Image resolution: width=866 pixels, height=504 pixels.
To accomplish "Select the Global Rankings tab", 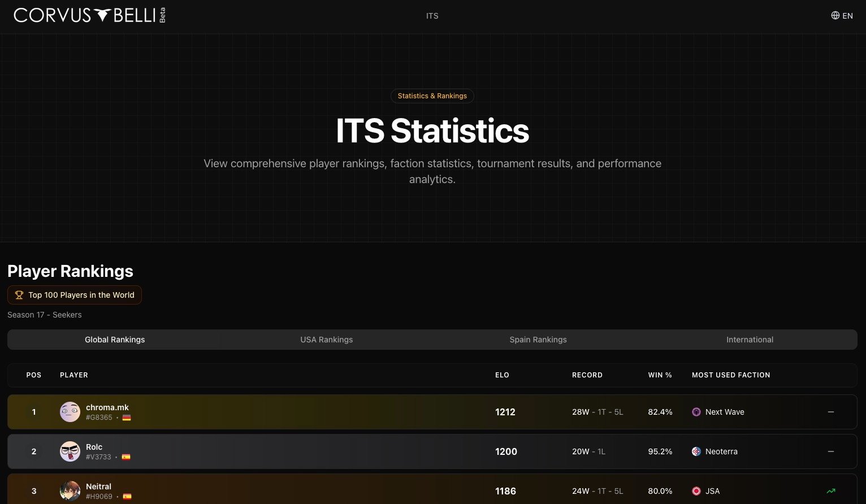I will [x=115, y=340].
